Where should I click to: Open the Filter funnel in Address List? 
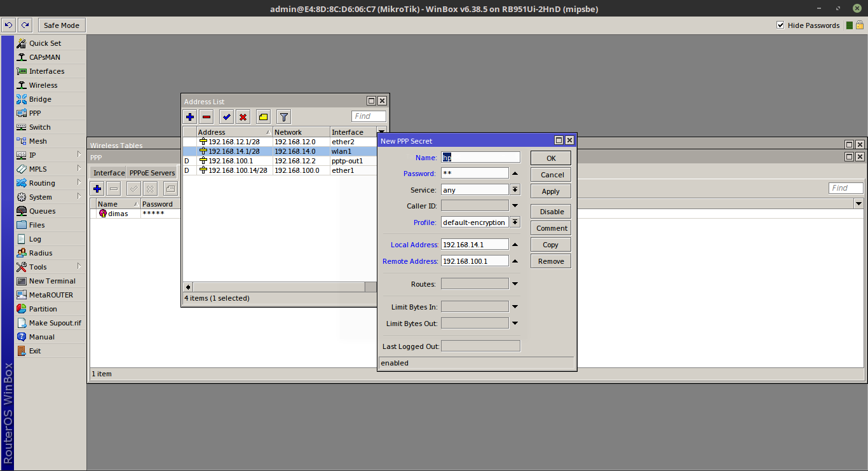[283, 117]
